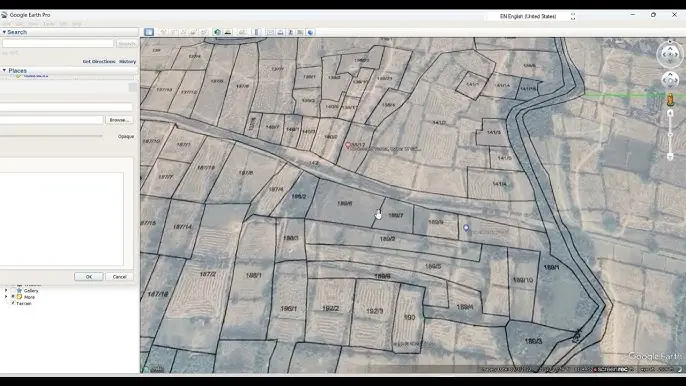Image resolution: width=686 pixels, height=386 pixels.
Task: Click the Move joystick navigation control
Action: tap(670, 80)
